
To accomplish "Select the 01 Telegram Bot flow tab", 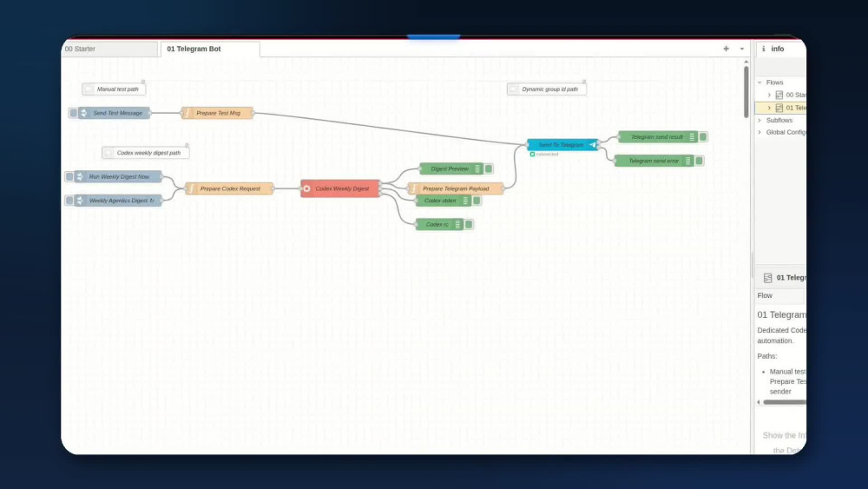I will click(210, 49).
